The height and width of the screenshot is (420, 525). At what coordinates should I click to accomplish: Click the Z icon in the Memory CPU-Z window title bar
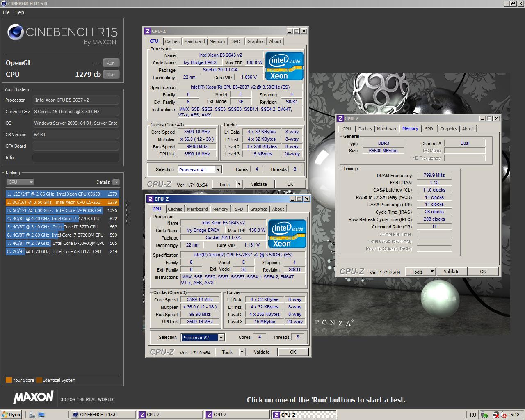click(340, 119)
